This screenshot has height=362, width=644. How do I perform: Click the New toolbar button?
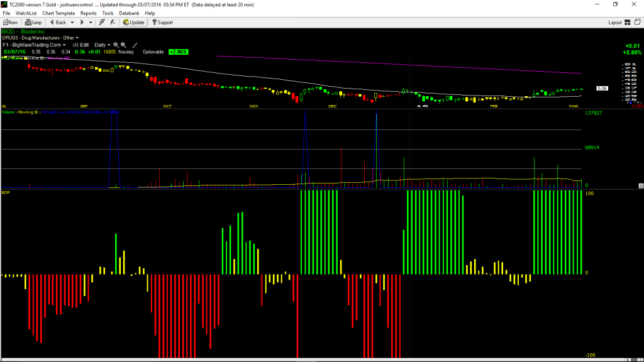click(11, 23)
